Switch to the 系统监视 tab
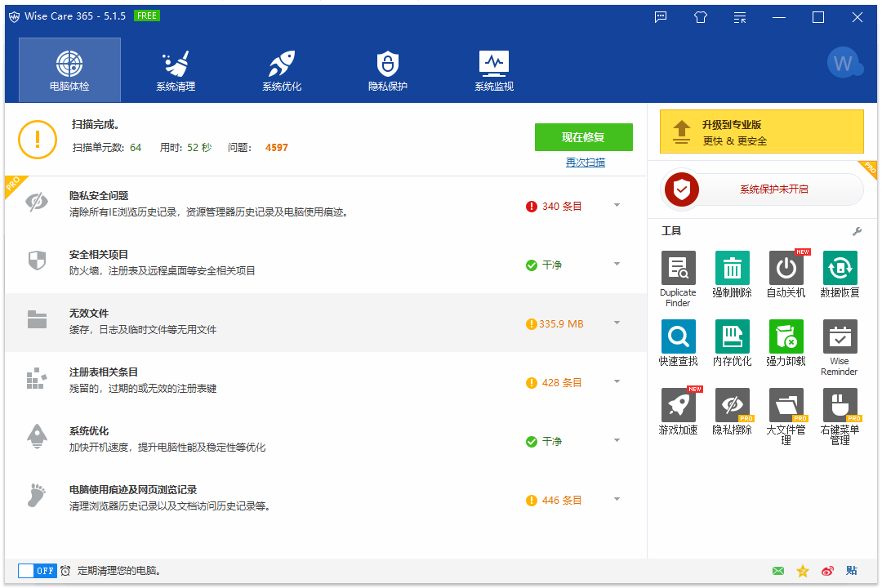This screenshot has height=588, width=882. tap(494, 69)
